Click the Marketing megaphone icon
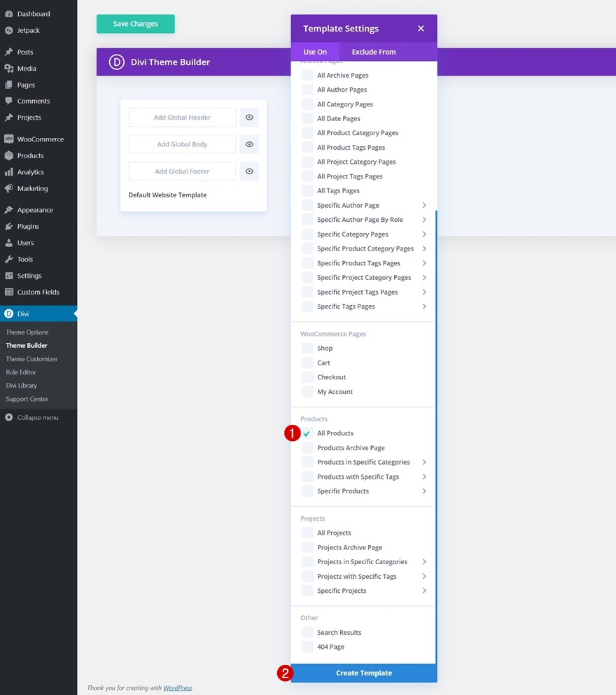616x695 pixels. point(9,188)
